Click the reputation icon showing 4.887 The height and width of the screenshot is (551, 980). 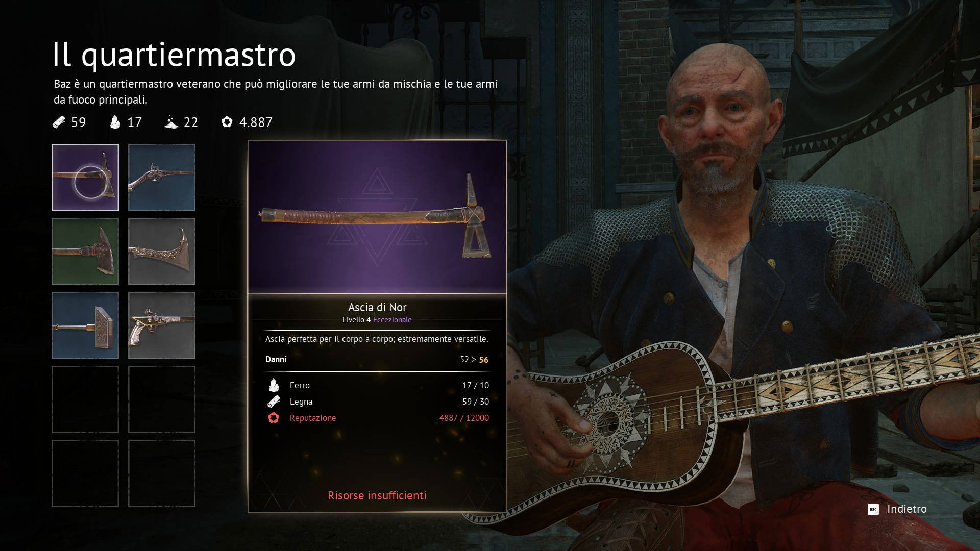point(227,122)
